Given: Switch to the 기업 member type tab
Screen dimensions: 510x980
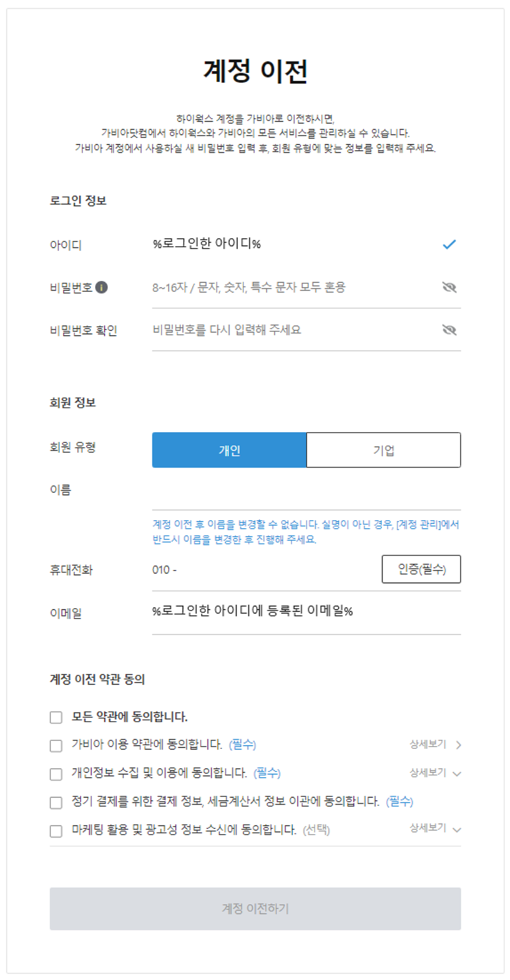Looking at the screenshot, I should tap(384, 450).
